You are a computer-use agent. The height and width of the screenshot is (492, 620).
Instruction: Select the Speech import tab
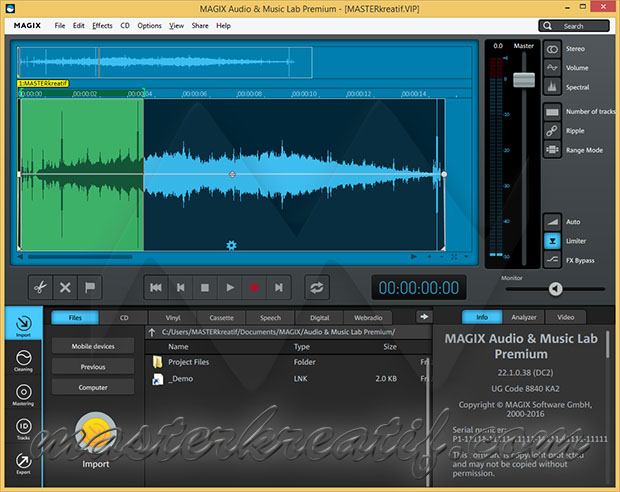[270, 318]
